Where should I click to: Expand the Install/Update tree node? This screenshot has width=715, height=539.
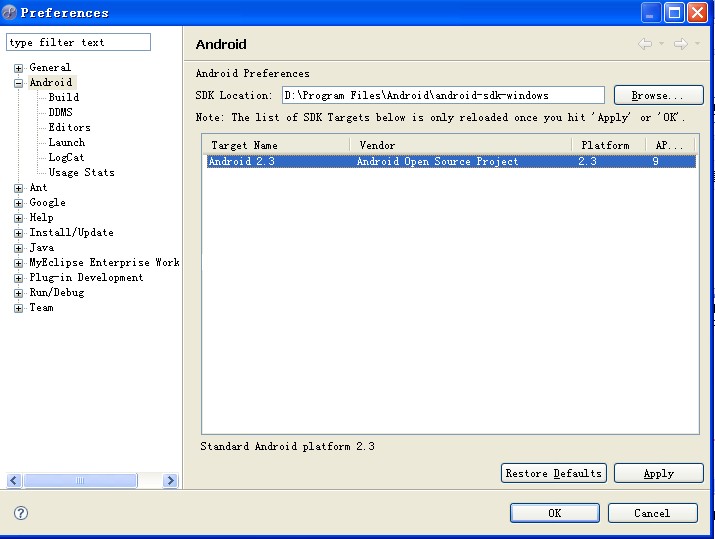(x=18, y=233)
